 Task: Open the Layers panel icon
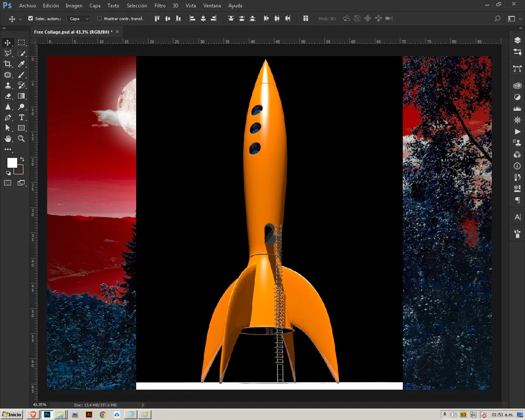point(517,40)
